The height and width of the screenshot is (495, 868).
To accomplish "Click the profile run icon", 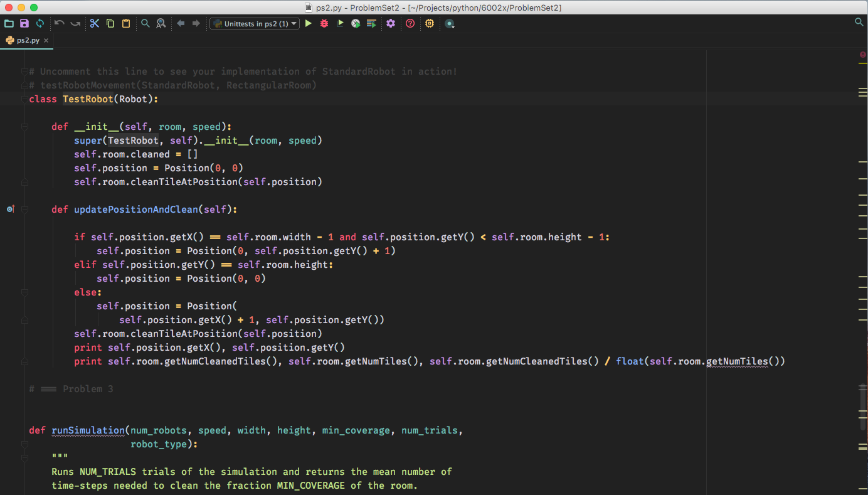I will pos(356,23).
